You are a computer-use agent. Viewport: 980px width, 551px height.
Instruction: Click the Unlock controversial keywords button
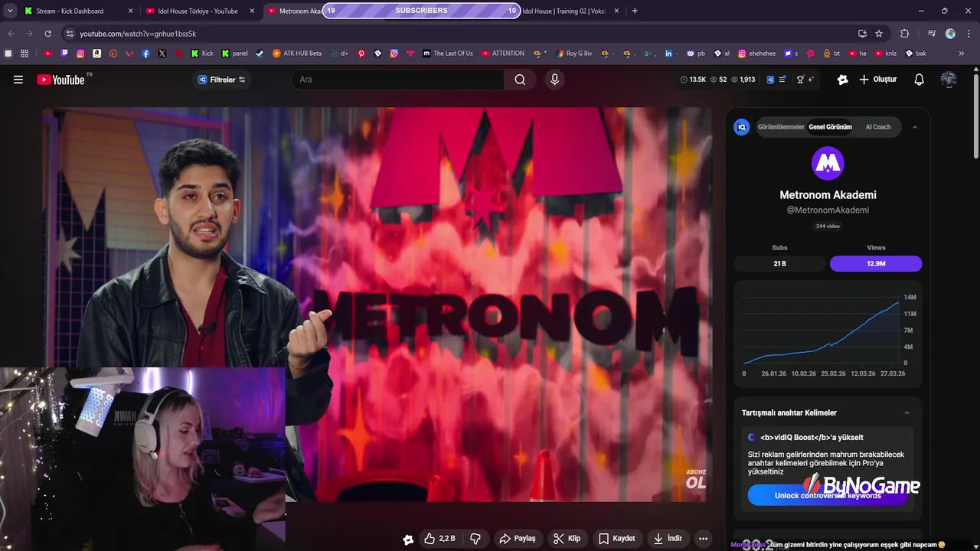tap(828, 495)
